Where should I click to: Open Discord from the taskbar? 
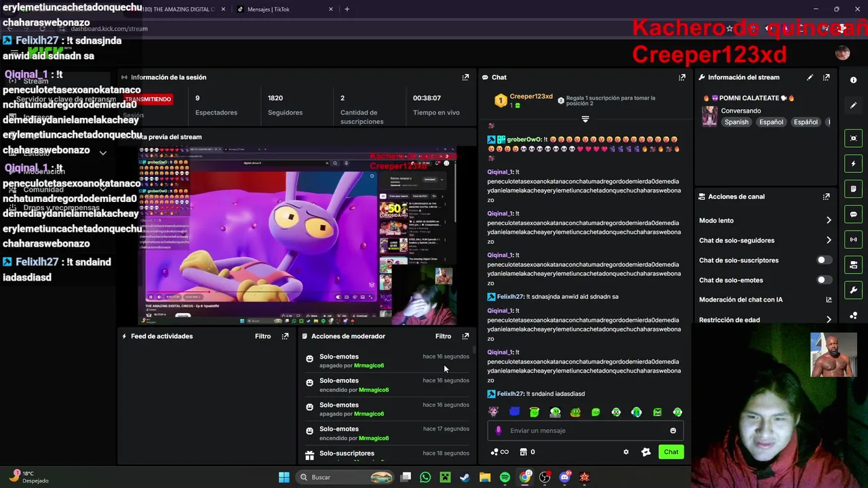565,477
